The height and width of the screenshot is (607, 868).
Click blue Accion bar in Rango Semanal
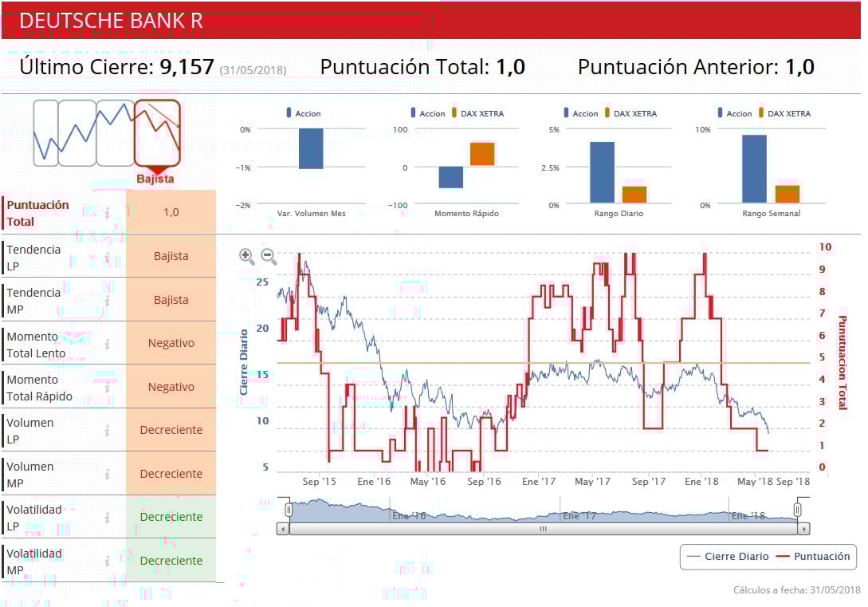click(755, 169)
